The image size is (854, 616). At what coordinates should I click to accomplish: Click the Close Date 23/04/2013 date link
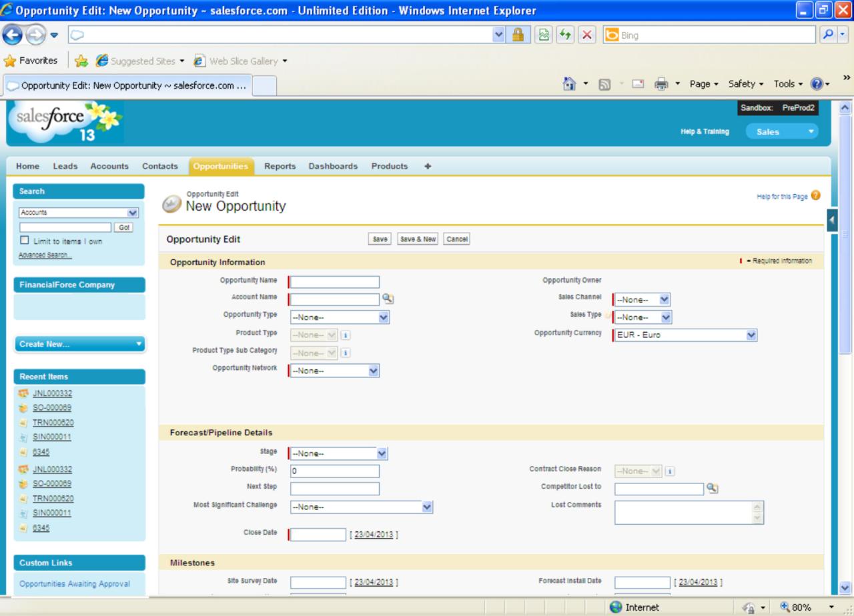pos(374,535)
